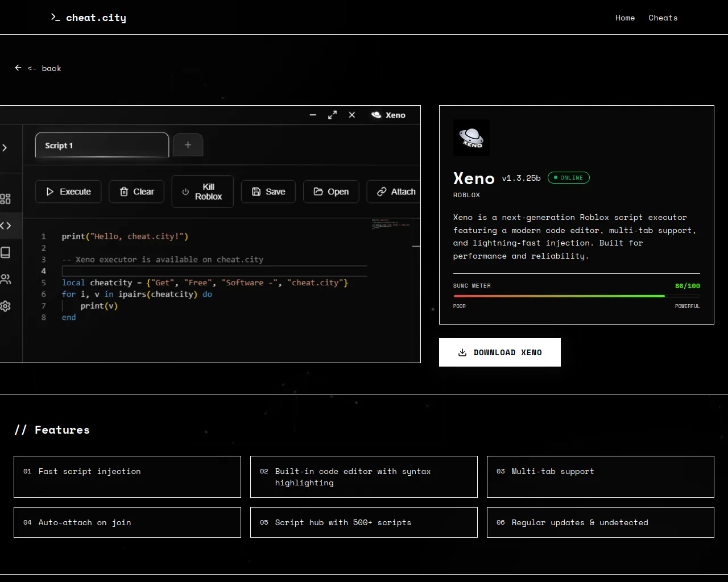Click the Kill Roblox power icon
This screenshot has width=728, height=582.
(185, 192)
